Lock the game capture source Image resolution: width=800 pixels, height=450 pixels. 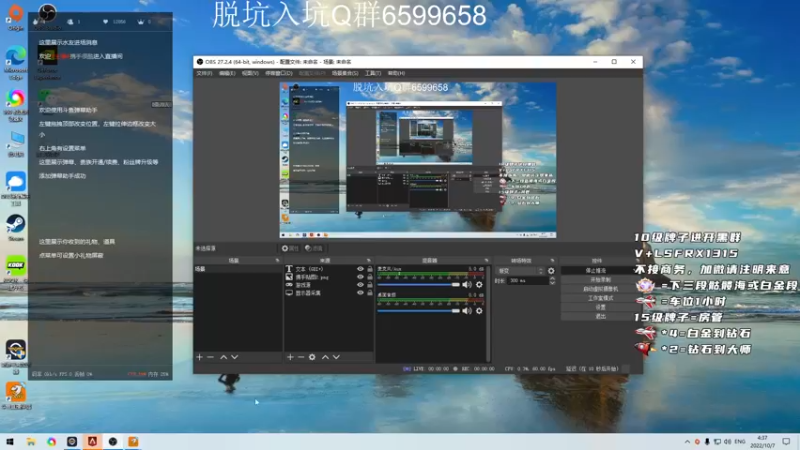[370, 285]
